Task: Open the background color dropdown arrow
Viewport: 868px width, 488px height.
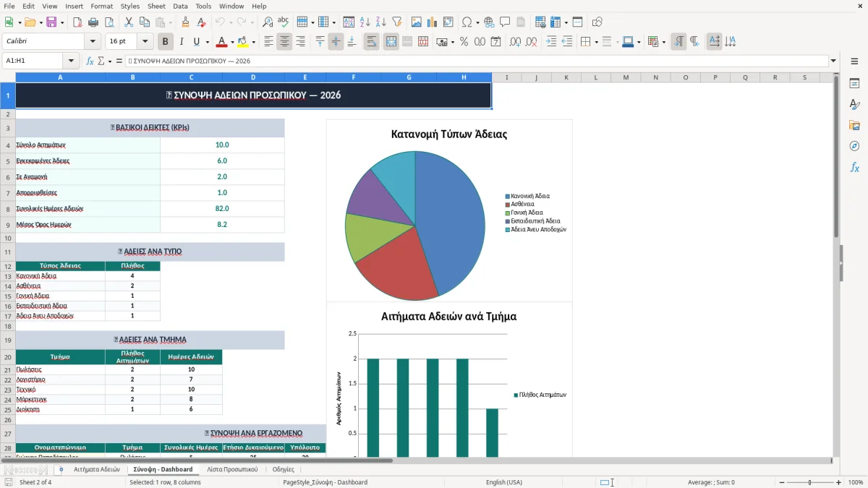Action: (x=253, y=42)
